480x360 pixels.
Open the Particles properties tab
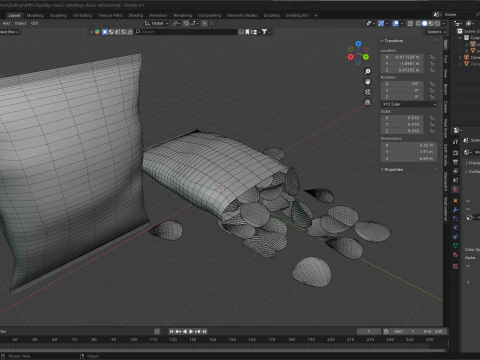tap(455, 219)
